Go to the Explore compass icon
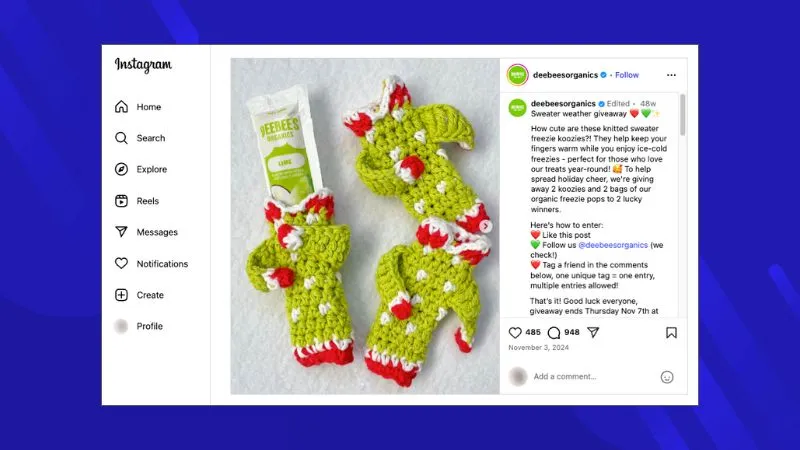The width and height of the screenshot is (800, 450). tap(121, 169)
